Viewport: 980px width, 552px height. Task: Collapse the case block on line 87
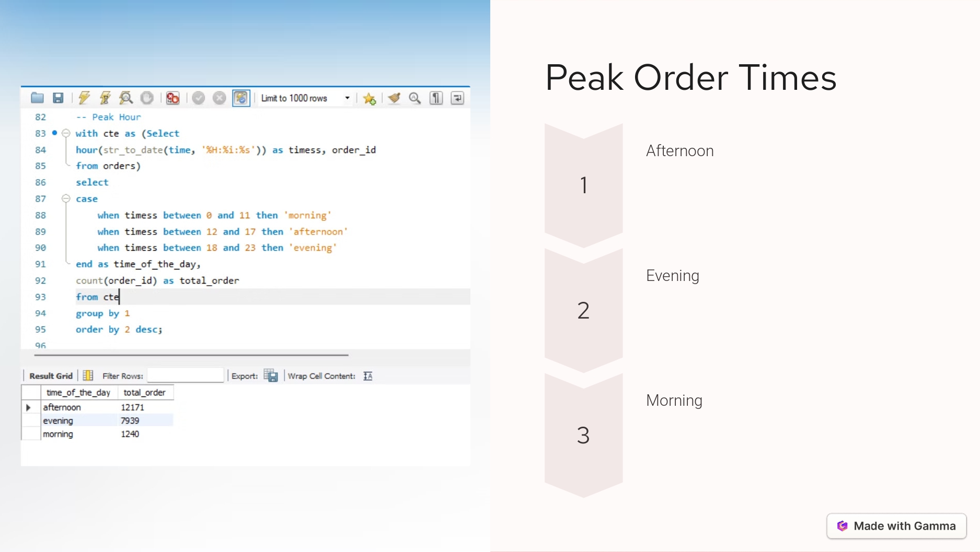point(66,198)
